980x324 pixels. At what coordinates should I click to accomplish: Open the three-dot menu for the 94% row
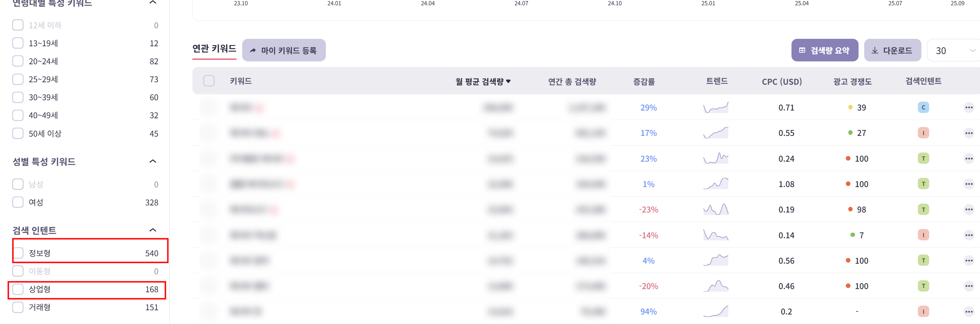tap(968, 312)
